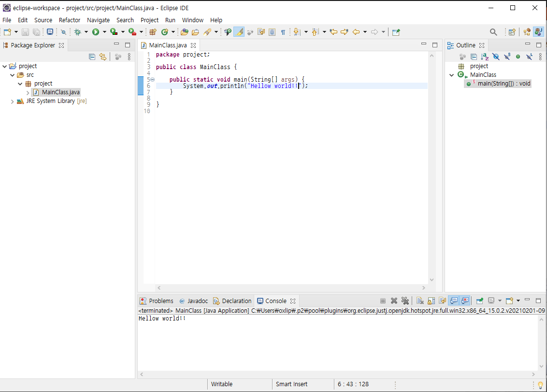Click the Search flashlight toolbar icon
The width and height of the screenshot is (547, 392).
[208, 32]
